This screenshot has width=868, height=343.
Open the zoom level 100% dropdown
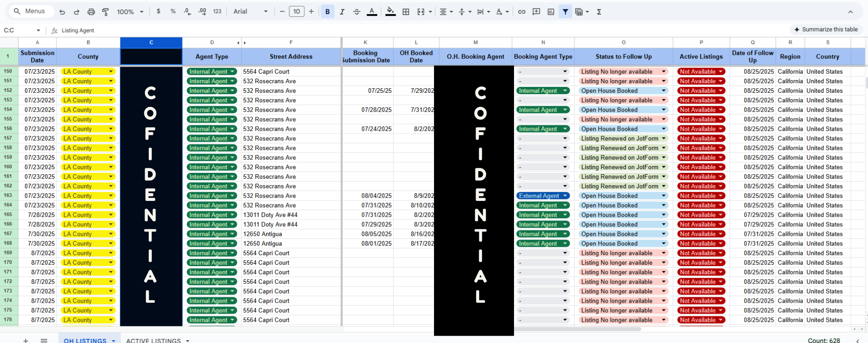point(130,12)
